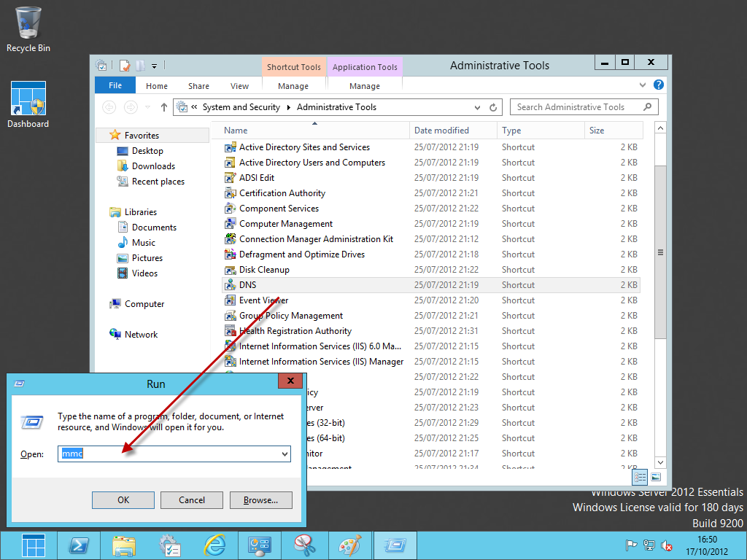Viewport: 747px width, 560px height.
Task: Switch to large icons view toggle
Action: [656, 477]
